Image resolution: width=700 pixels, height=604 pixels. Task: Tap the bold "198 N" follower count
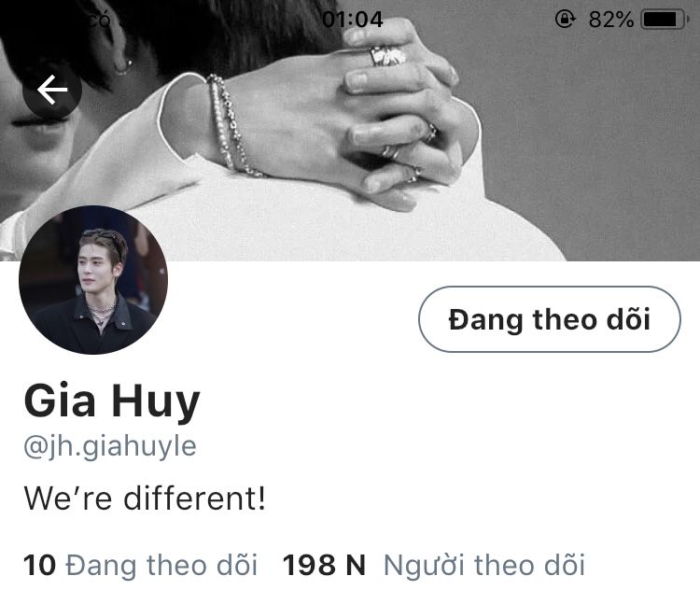[324, 565]
